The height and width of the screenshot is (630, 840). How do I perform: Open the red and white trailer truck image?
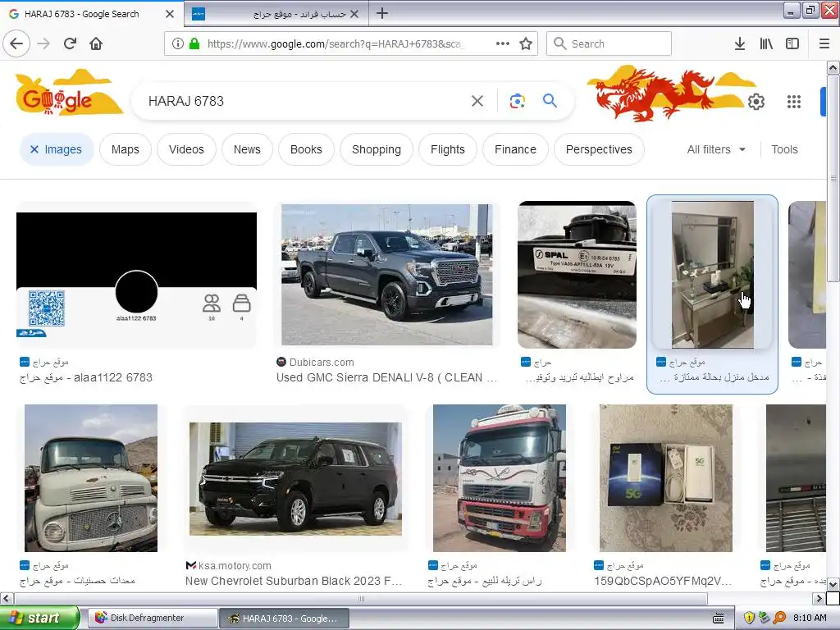click(x=500, y=478)
